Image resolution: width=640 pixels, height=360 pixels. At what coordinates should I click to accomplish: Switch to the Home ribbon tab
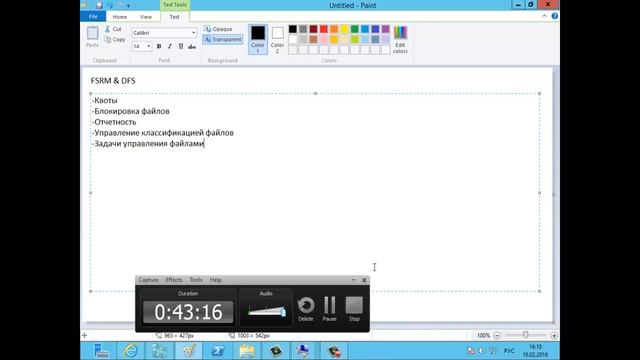pos(120,17)
